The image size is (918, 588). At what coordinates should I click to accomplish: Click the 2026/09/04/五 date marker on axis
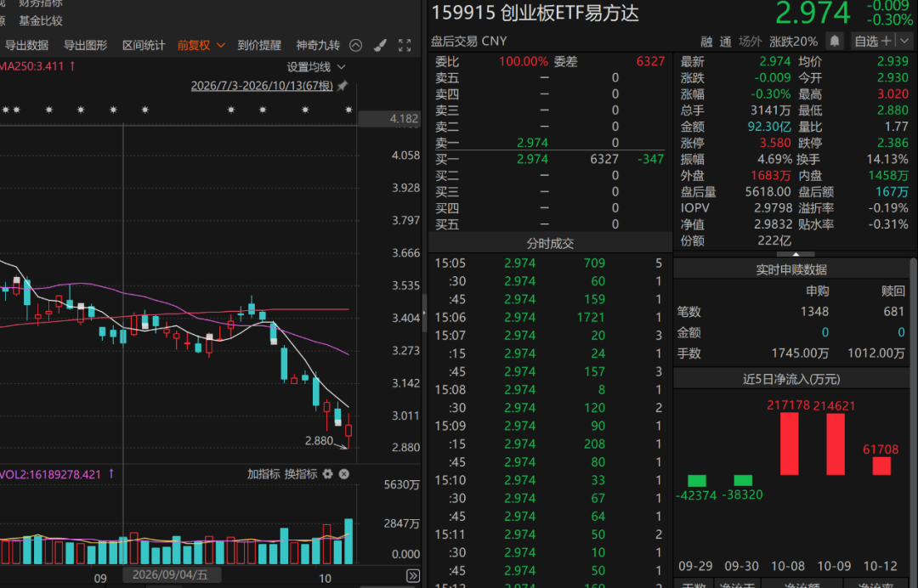[170, 574]
